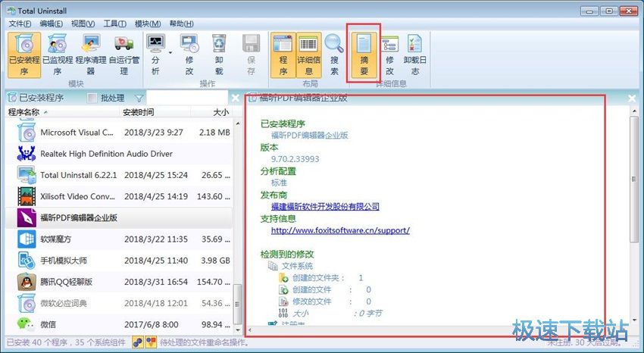Toggle the 程序 layout pane button
644x353 pixels.
click(283, 55)
